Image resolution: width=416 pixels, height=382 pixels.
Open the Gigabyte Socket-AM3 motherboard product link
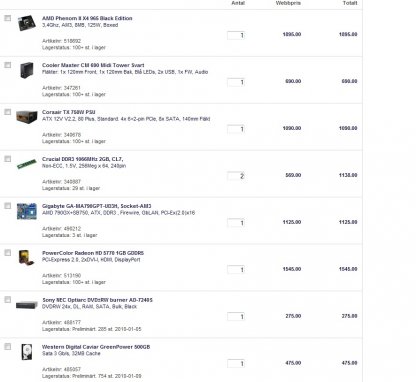[x=96, y=206]
